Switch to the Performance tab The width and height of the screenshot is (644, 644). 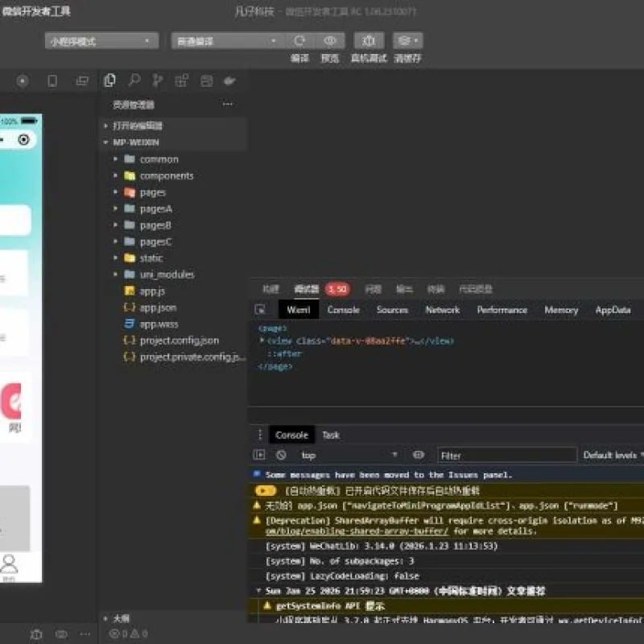502,310
